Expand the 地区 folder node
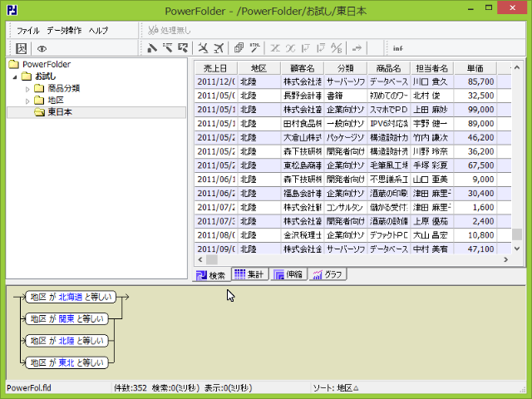The height and width of the screenshot is (399, 532). click(27, 101)
